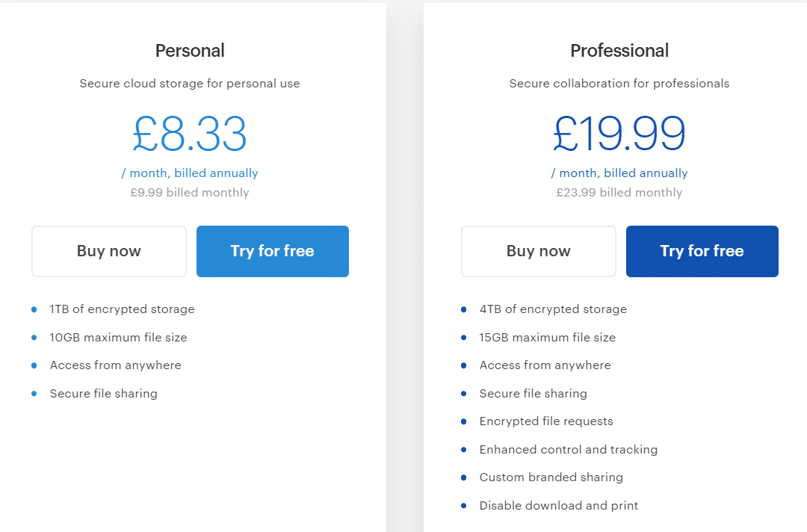Screen dimensions: 807x532
Task: Click the 1TB of encrypted storage feature
Action: coord(122,309)
